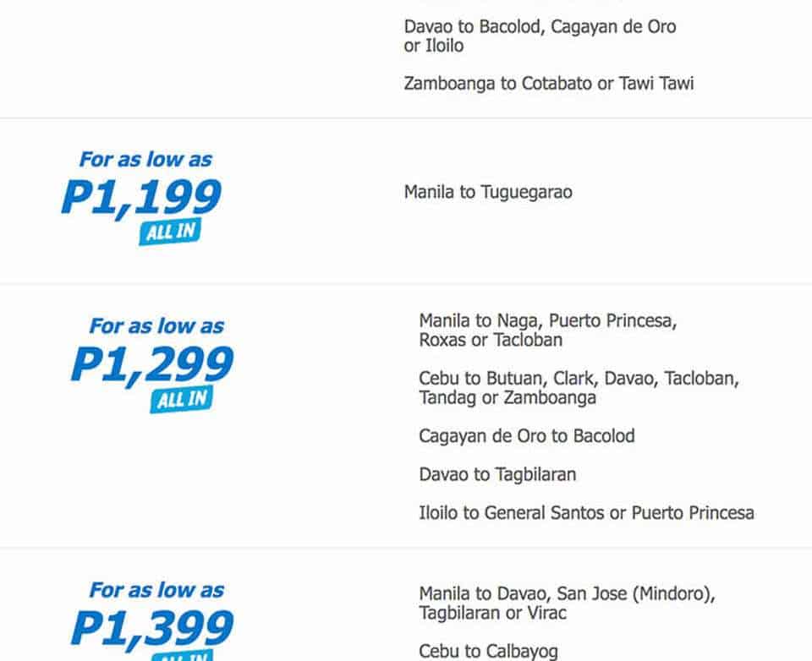The image size is (812, 661).
Task: Select the Davao to Tagbilaran route
Action: (x=497, y=474)
